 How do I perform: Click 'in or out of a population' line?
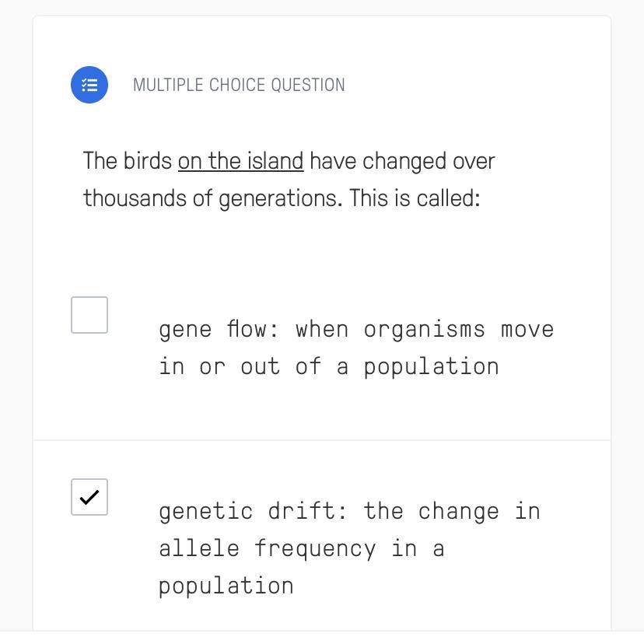click(x=329, y=366)
